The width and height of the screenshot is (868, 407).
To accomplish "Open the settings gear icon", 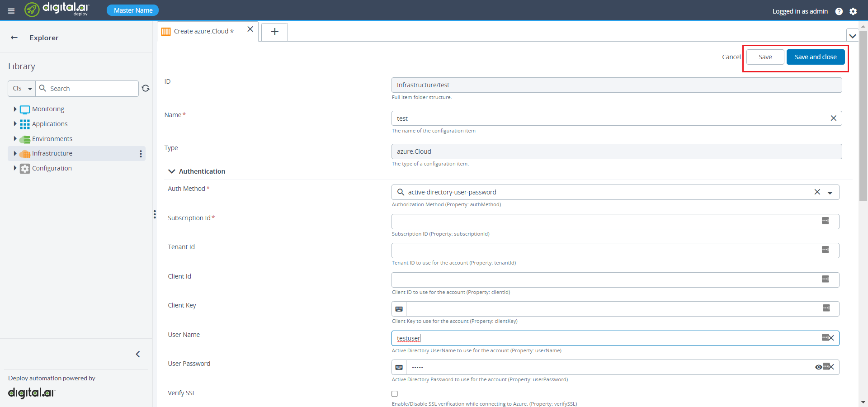I will tap(854, 11).
